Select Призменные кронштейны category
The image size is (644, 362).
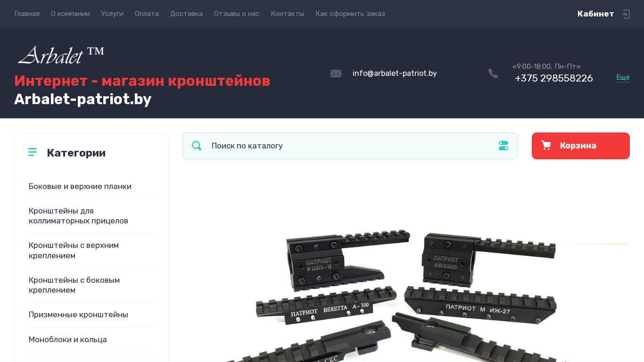(x=78, y=314)
